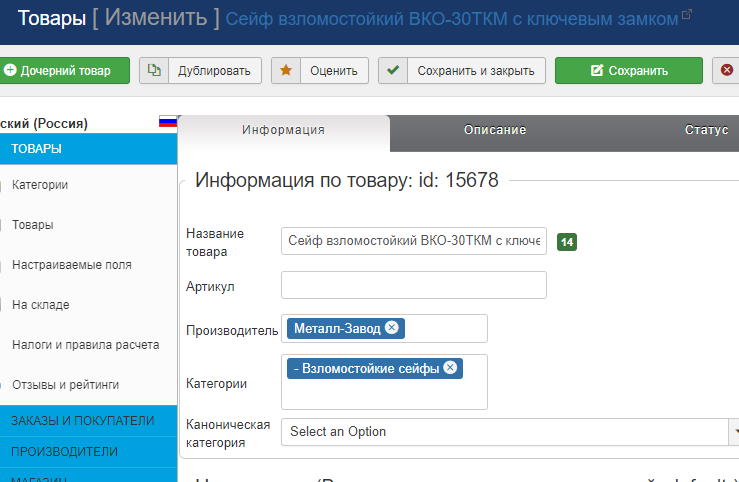This screenshot has width=739, height=482.
Task: Open the Производитель multi-select field
Action: click(x=384, y=328)
